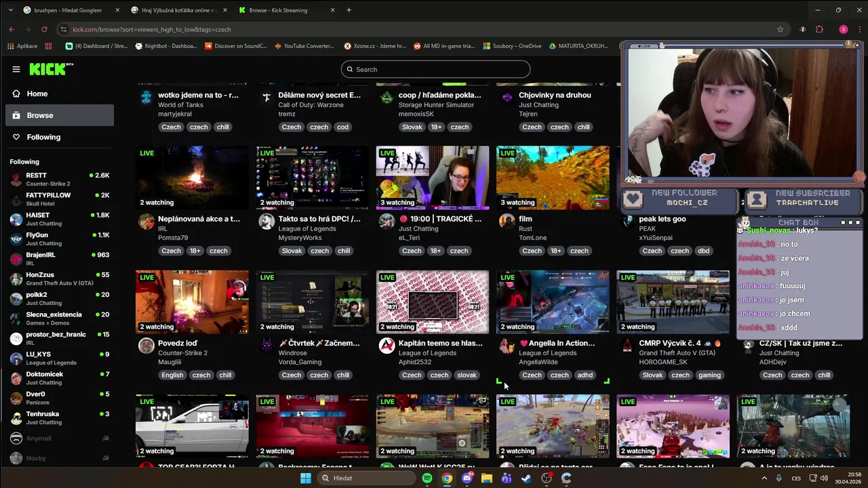The image size is (868, 488).
Task: Open eL_Teri's Just Chatting stream thumbnail
Action: pyautogui.click(x=433, y=178)
